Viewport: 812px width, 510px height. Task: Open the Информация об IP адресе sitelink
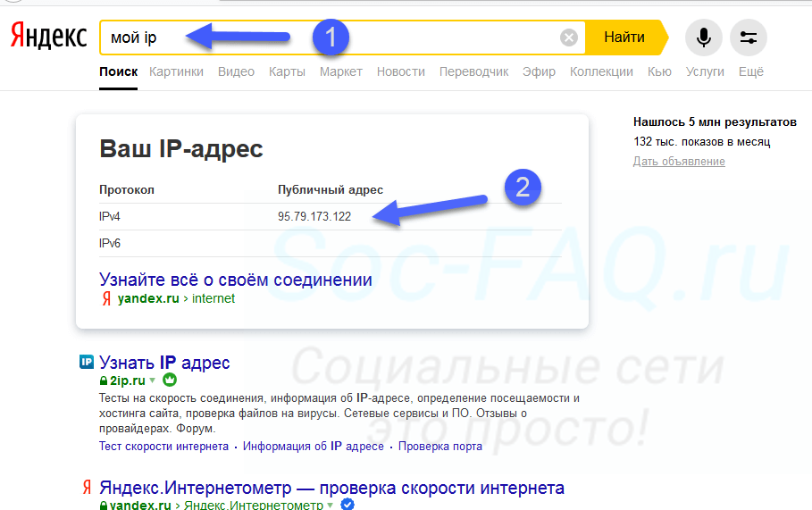click(314, 446)
